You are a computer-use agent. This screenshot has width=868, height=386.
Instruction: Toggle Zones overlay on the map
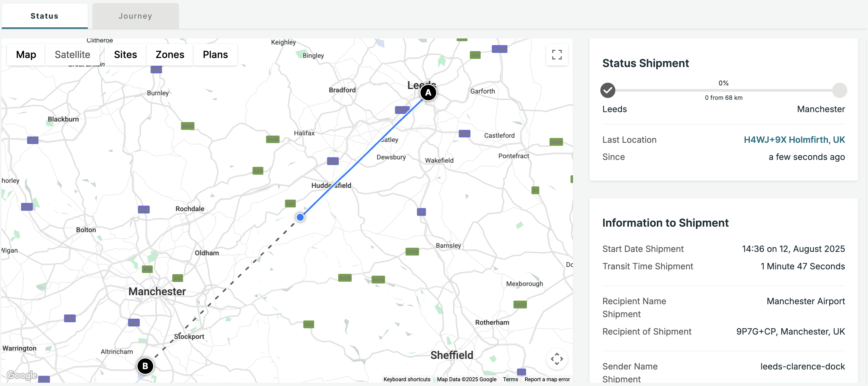(x=170, y=55)
